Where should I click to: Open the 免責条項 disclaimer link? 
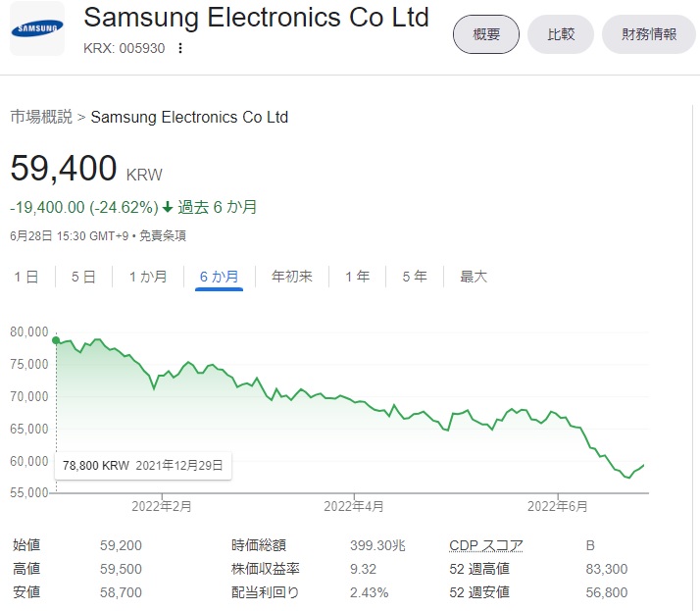(162, 235)
